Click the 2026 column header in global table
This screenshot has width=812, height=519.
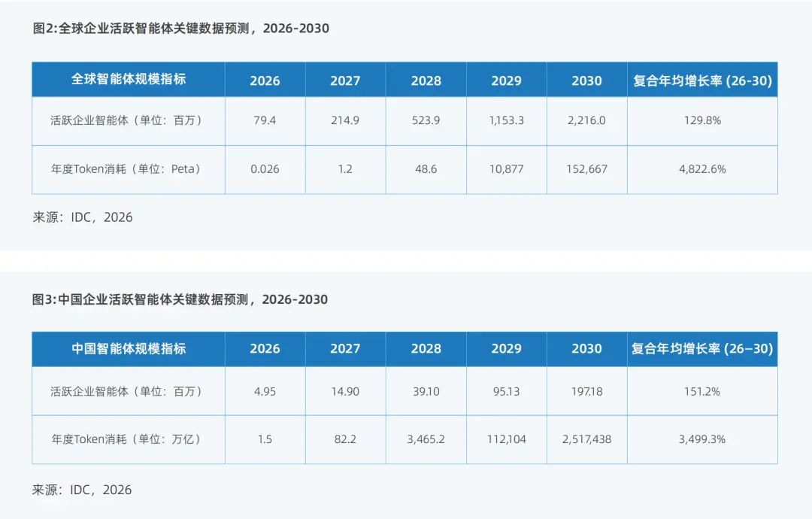click(265, 80)
